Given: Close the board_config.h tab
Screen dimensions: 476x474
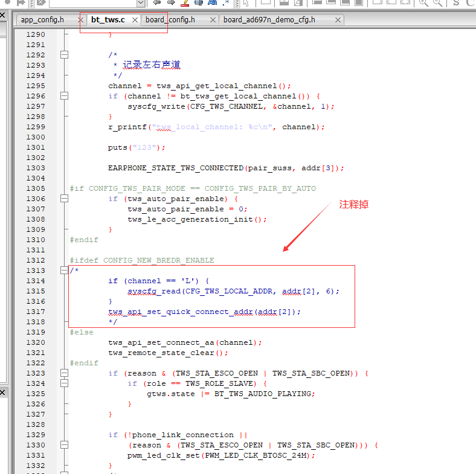Looking at the screenshot, I should pos(213,21).
